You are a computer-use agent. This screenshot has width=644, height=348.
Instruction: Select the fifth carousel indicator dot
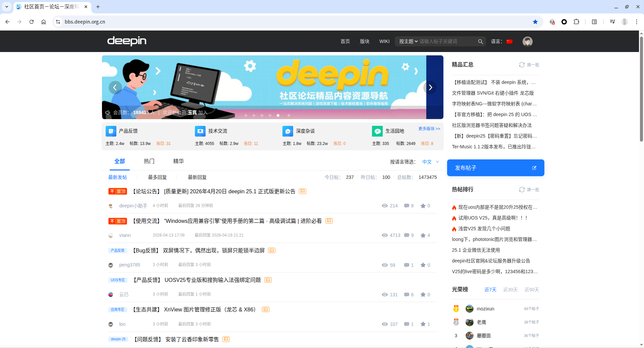tap(278, 115)
